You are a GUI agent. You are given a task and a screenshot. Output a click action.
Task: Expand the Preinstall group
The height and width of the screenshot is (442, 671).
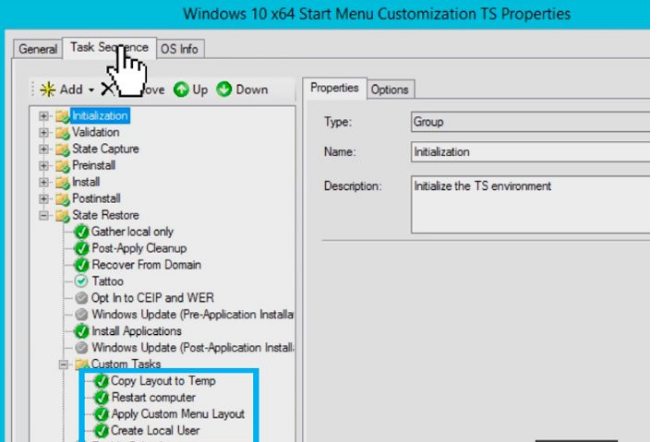pyautogui.click(x=43, y=166)
